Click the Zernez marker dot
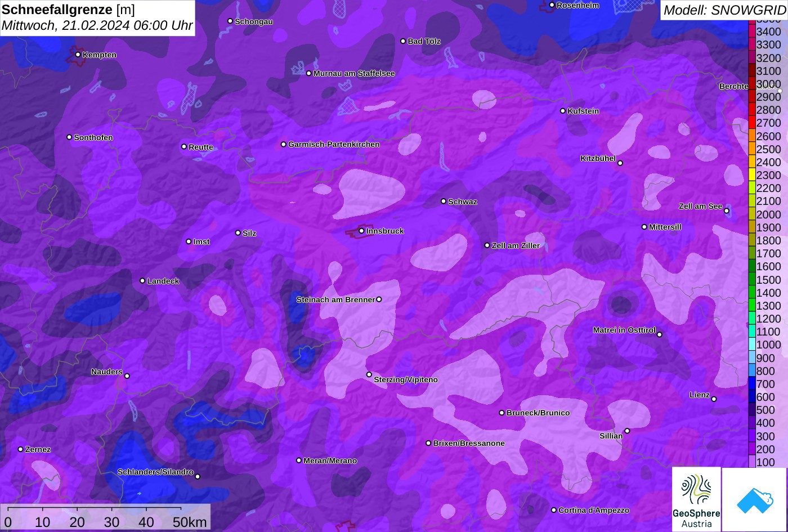The image size is (788, 532). [x=21, y=449]
